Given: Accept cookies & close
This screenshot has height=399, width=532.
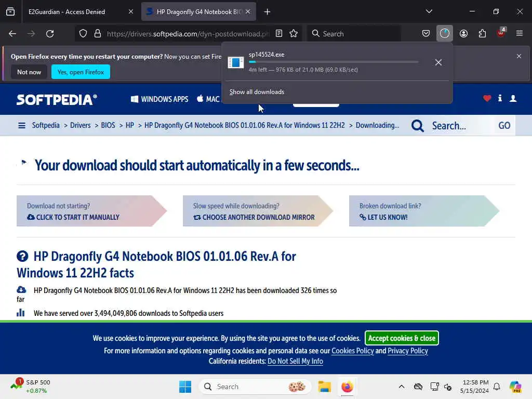Looking at the screenshot, I should coord(402,338).
